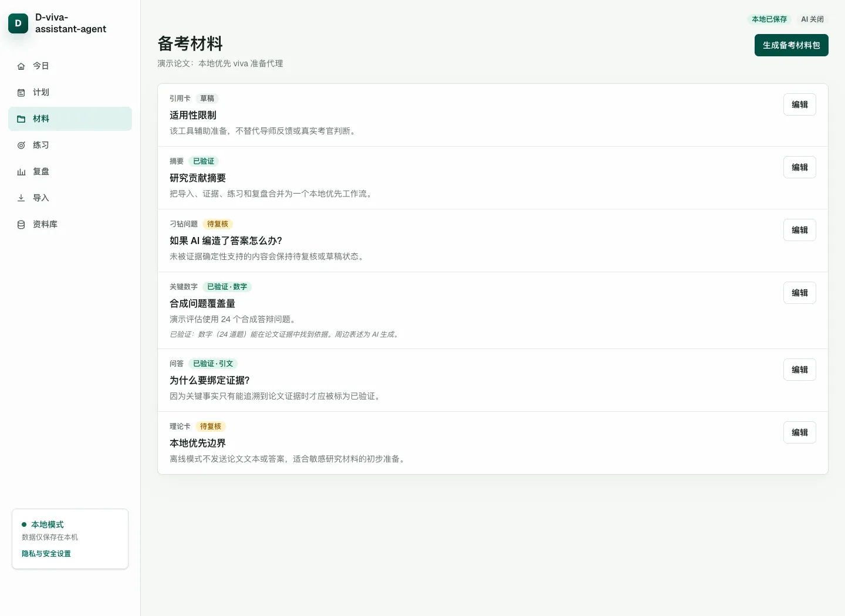This screenshot has width=845, height=616.
Task: Click the 已验证·引文 tag
Action: click(x=213, y=364)
